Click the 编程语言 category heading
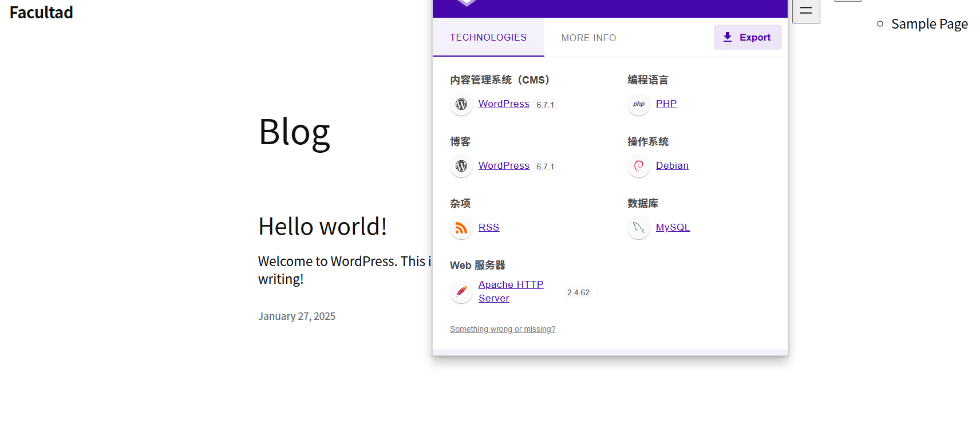Image resolution: width=980 pixels, height=428 pixels. 648,80
